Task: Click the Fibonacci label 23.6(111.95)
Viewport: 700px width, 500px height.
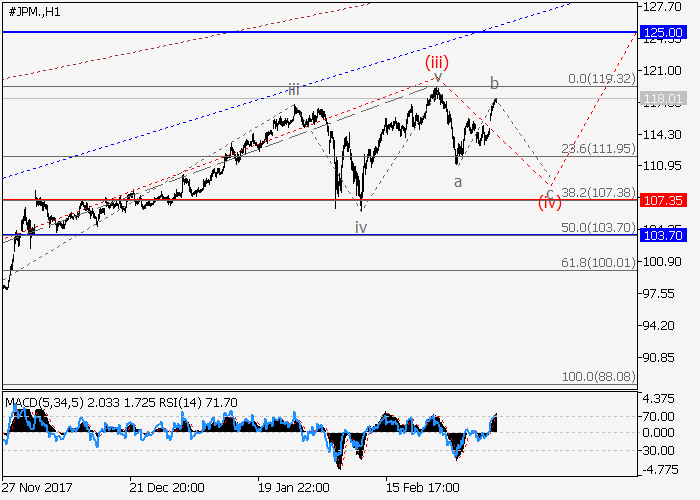Action: click(x=599, y=149)
